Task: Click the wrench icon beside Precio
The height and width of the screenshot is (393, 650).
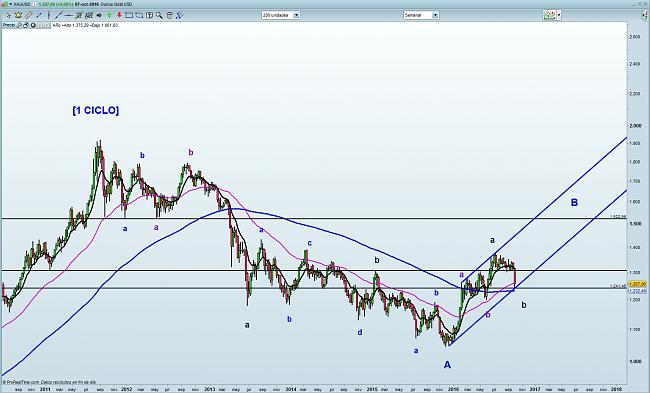Action: coord(19,25)
